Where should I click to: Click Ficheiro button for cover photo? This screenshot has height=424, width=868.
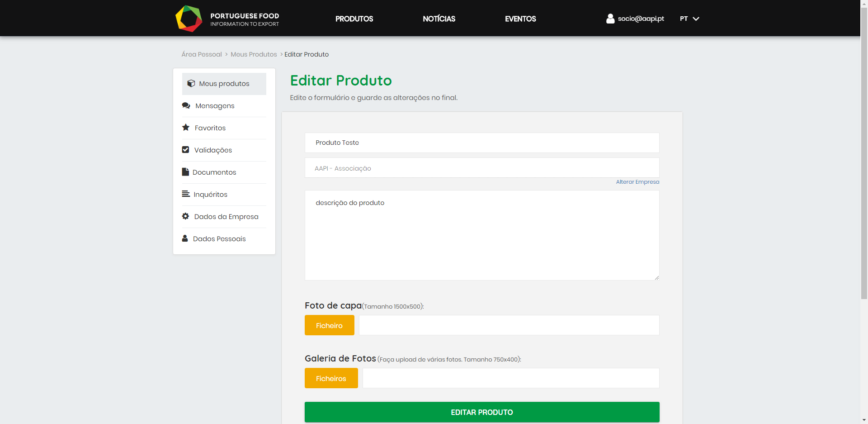(329, 325)
